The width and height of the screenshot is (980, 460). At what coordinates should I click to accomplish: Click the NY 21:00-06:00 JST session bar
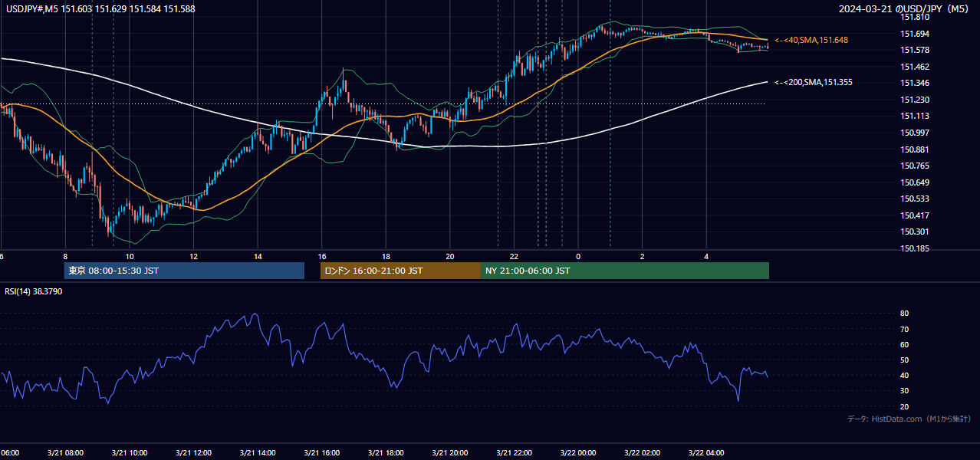tap(625, 271)
